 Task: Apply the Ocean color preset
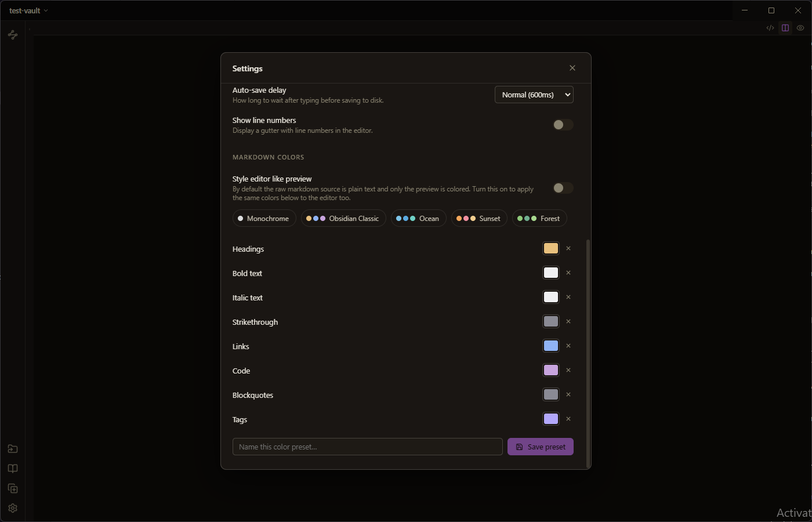419,218
